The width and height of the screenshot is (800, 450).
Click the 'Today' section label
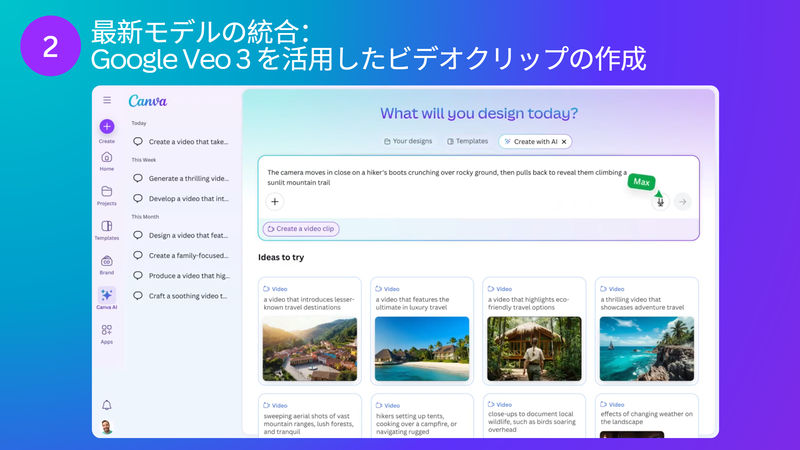click(x=139, y=123)
